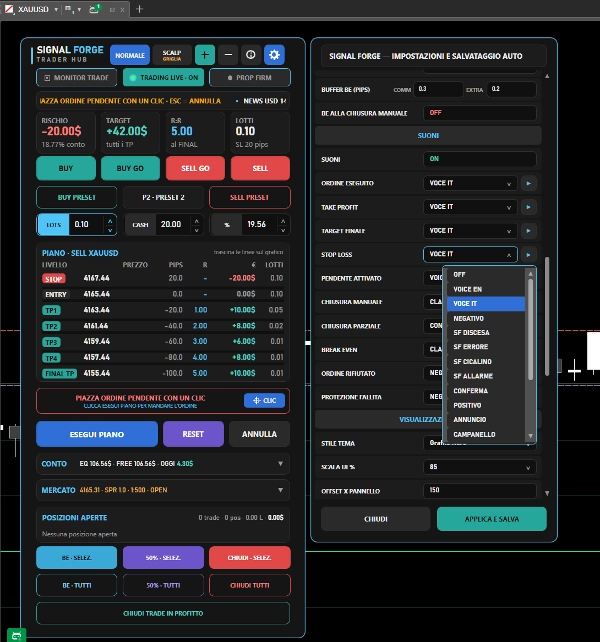Switch to Scalp Griglia mode
The image size is (600, 642).
pos(172,55)
